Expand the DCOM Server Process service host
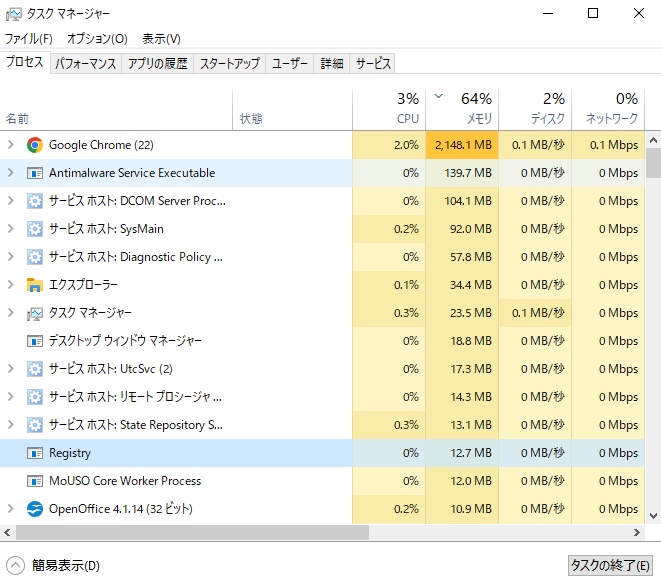 point(10,201)
